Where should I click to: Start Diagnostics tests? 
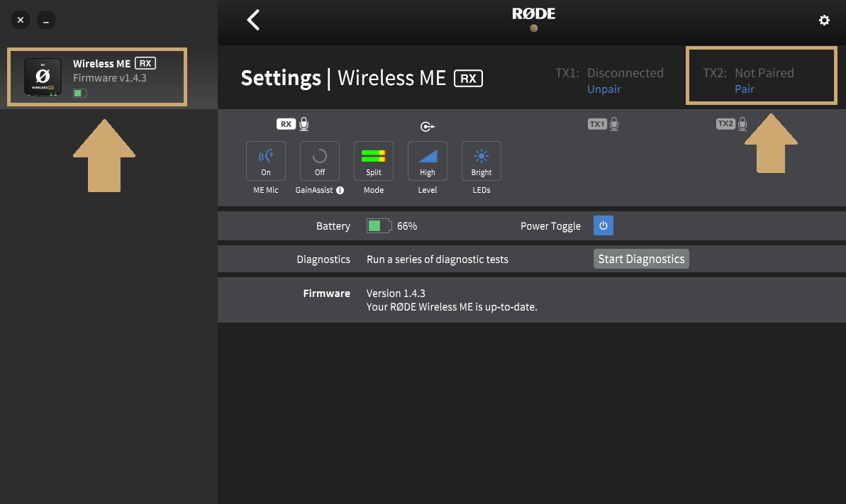tap(641, 259)
